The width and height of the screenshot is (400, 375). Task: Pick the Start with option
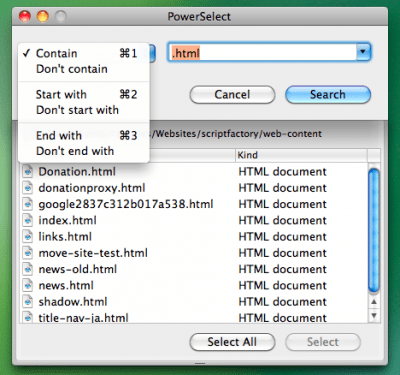point(84,94)
